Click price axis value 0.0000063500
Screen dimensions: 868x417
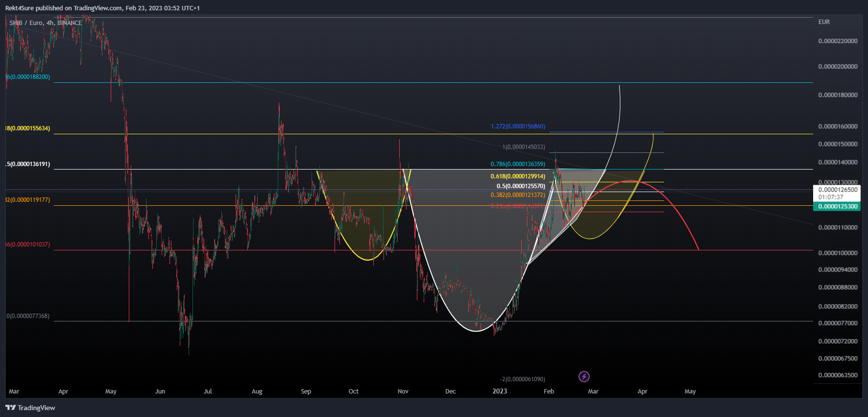point(838,375)
